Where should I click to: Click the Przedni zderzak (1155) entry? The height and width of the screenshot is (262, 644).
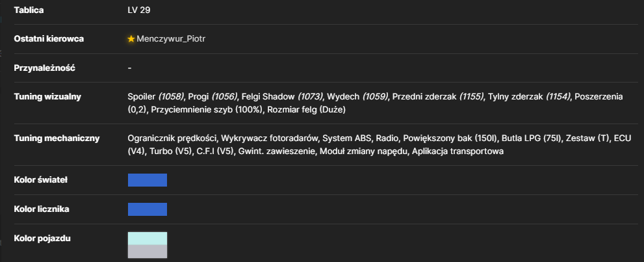click(438, 97)
